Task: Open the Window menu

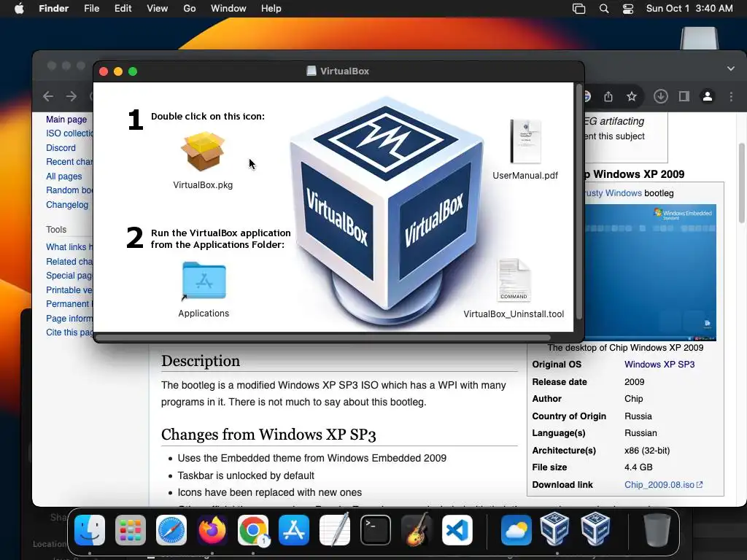Action: [228, 9]
